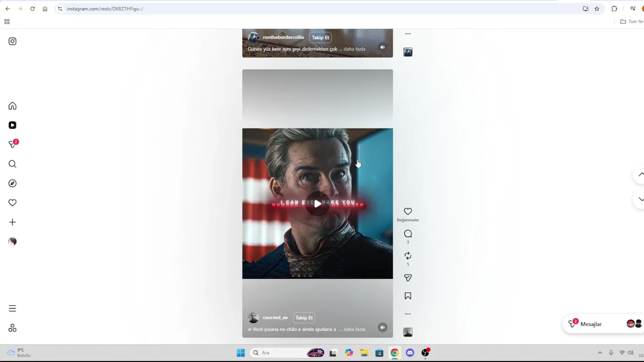Toggle sound on caurxed_ae reel

pos(382,327)
